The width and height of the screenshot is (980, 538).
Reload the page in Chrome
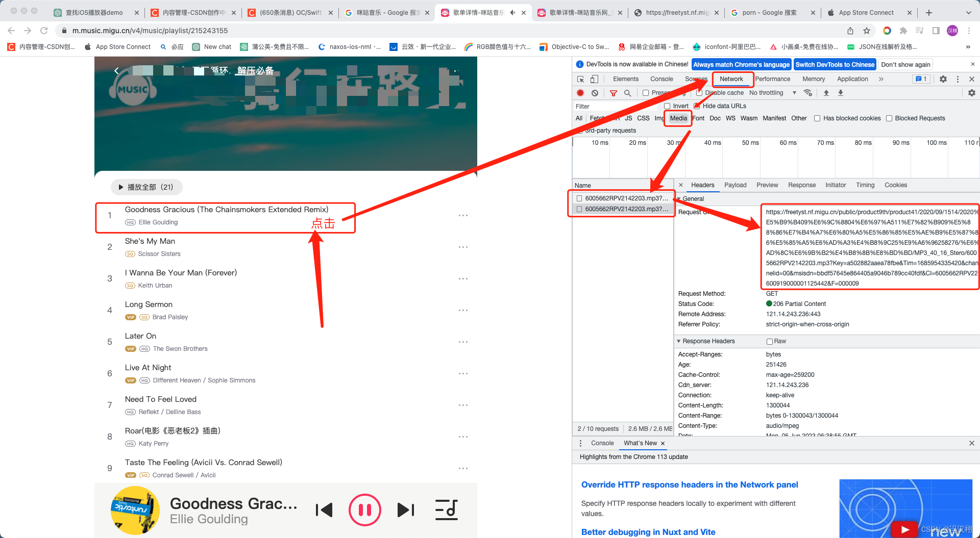[44, 31]
